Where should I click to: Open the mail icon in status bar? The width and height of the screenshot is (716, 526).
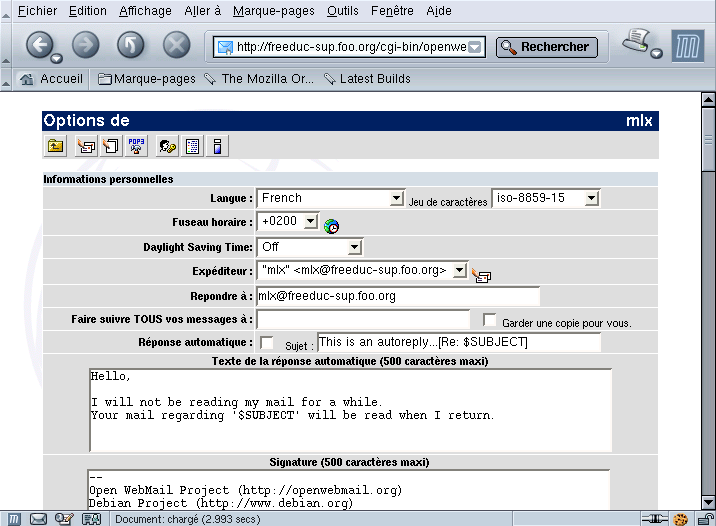click(39, 519)
